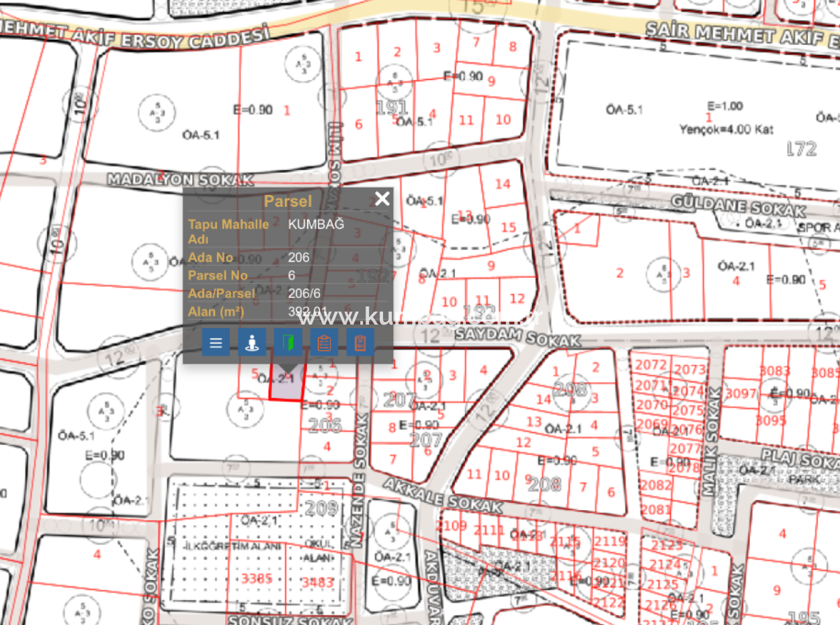Select parcel 2072 near Malik Sokak
The width and height of the screenshot is (840, 625).
651,363
